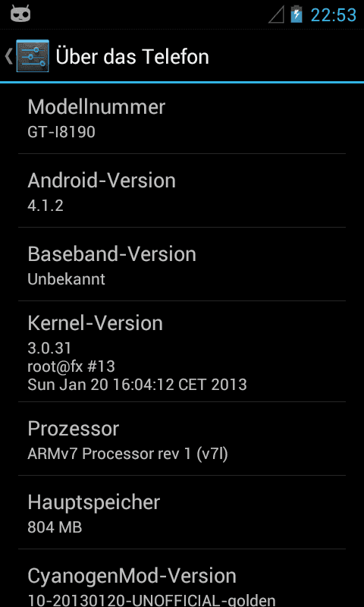The image size is (364, 607).
Task: Open the Hauptspeicher item
Action: [x=182, y=512]
